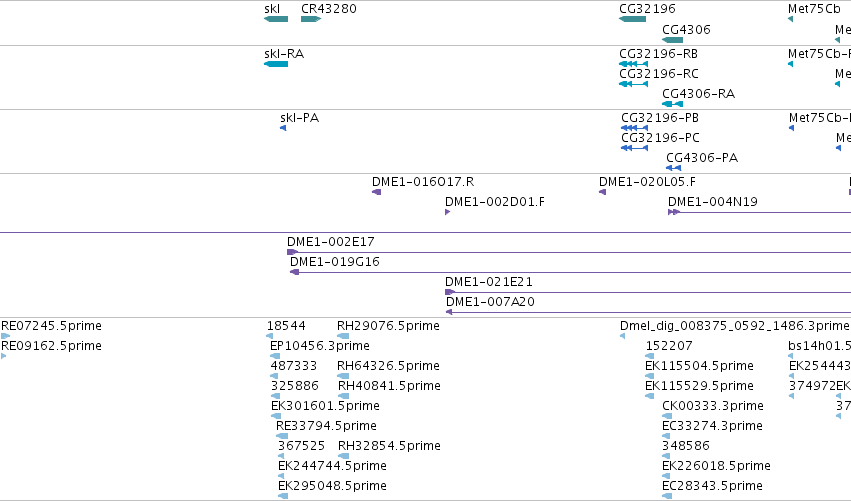Click the purple arrow under DME1-016O17.R
Image resolution: width=851 pixels, height=501 pixels.
coord(376,192)
